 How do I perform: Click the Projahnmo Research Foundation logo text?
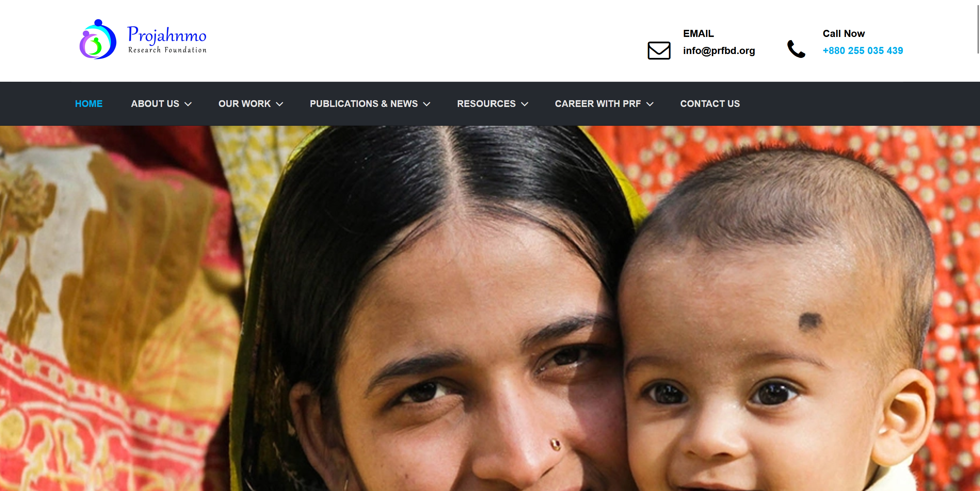pos(167,39)
